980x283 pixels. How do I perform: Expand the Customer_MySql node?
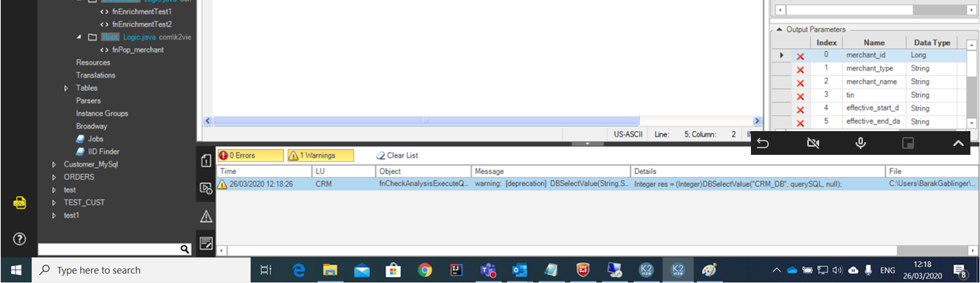[54, 164]
